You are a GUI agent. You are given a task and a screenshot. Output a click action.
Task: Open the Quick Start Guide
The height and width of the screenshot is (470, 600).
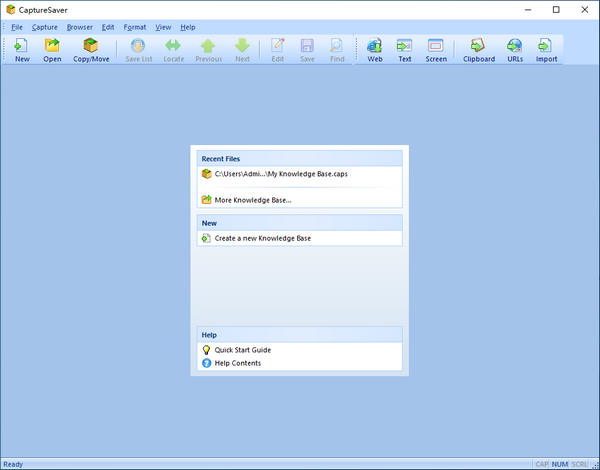click(242, 350)
